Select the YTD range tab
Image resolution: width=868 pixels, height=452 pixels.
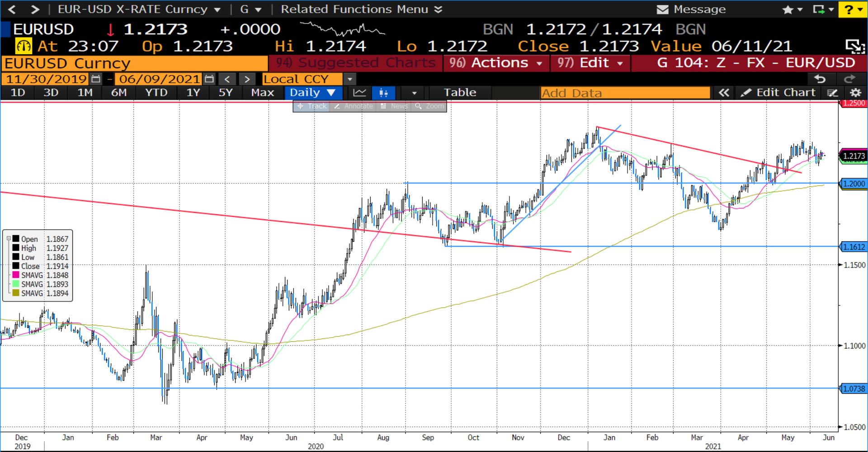coord(156,93)
